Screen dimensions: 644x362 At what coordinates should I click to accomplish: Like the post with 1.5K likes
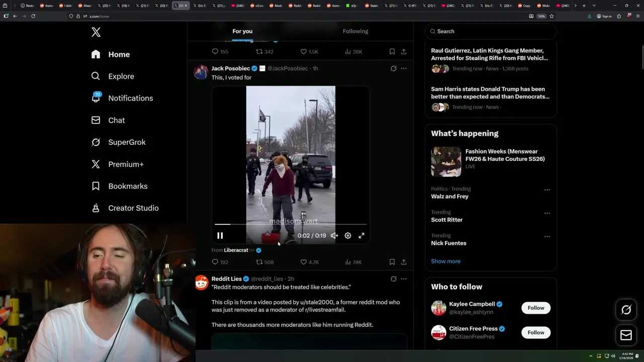[x=309, y=52]
